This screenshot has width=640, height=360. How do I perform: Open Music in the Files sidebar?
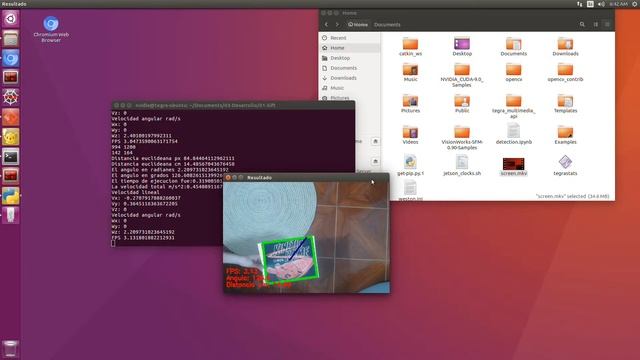tap(349, 88)
